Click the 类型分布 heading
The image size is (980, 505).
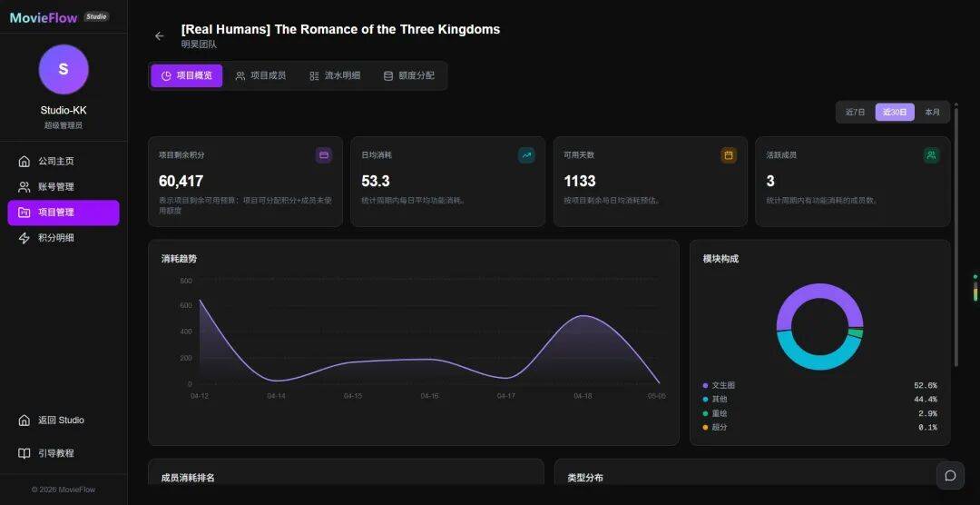tap(585, 478)
